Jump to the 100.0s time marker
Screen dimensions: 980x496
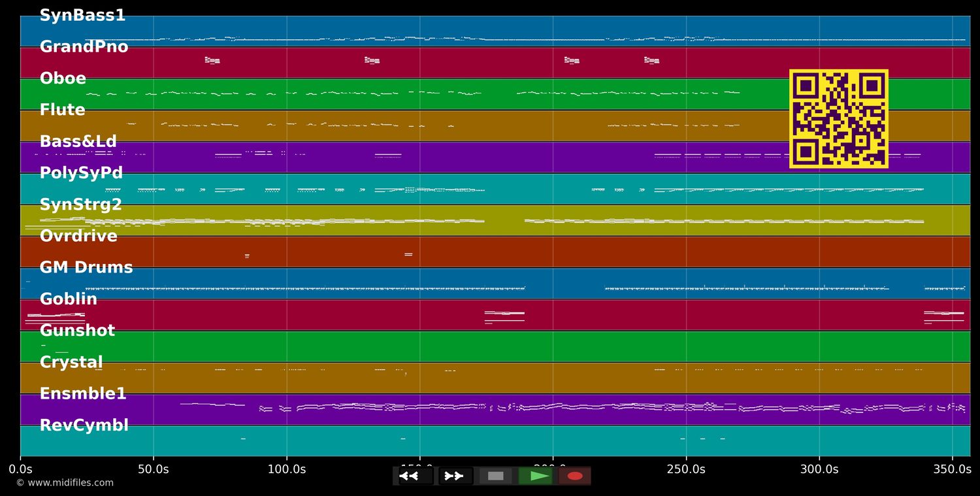(x=287, y=469)
